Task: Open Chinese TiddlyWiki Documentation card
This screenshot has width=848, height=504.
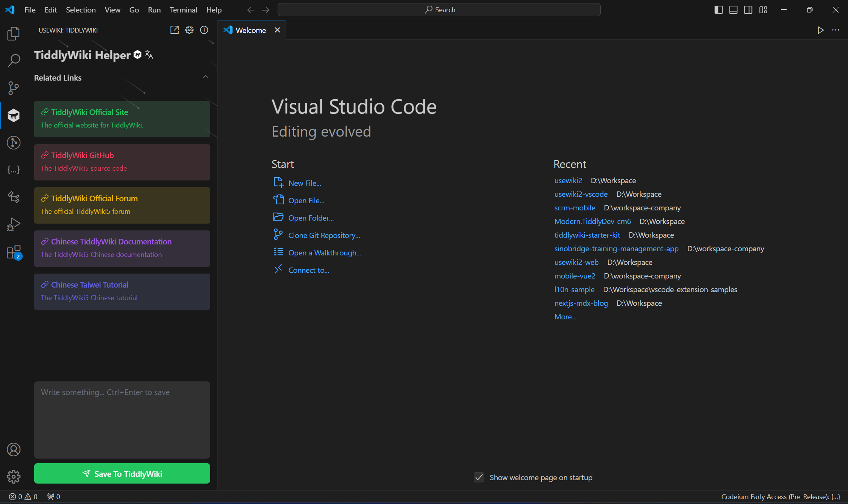Action: tap(122, 248)
